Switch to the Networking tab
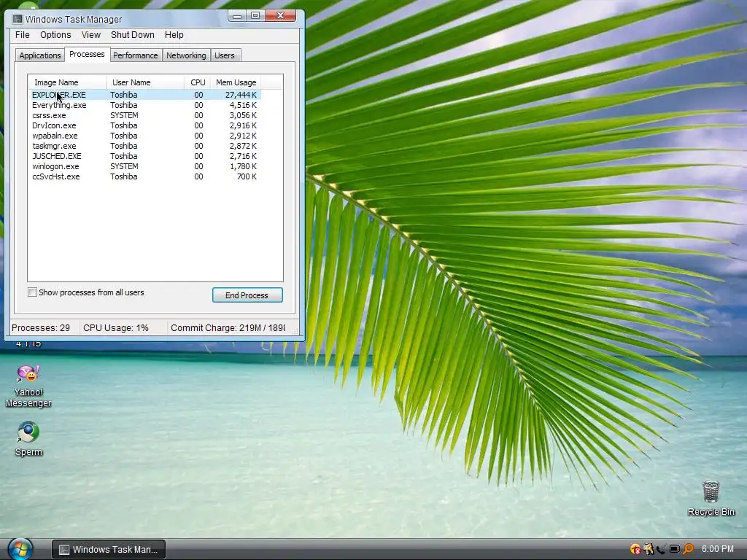747x560 pixels. [x=186, y=55]
